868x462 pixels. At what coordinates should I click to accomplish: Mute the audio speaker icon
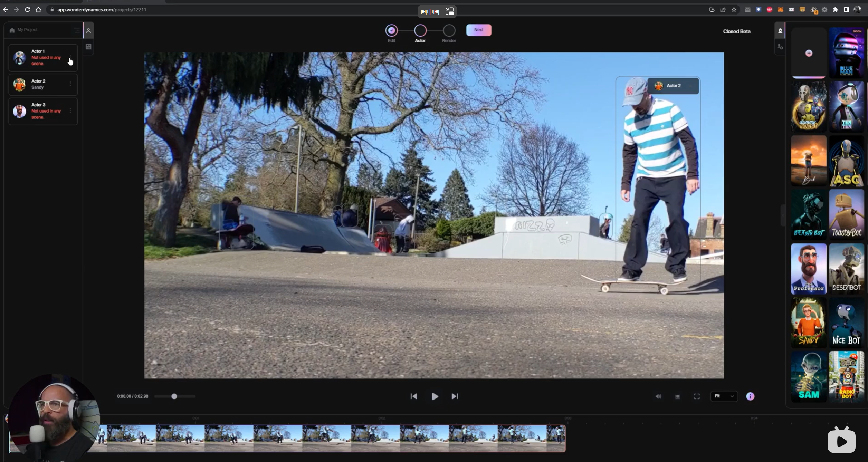[658, 396]
